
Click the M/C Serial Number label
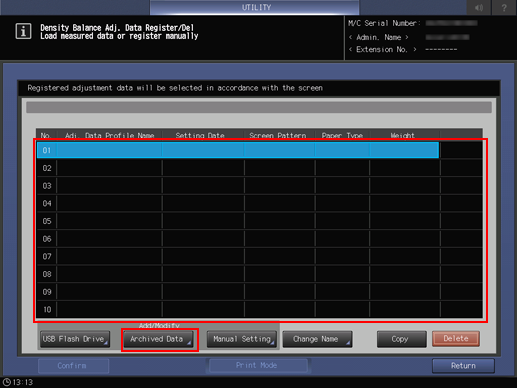pyautogui.click(x=384, y=23)
